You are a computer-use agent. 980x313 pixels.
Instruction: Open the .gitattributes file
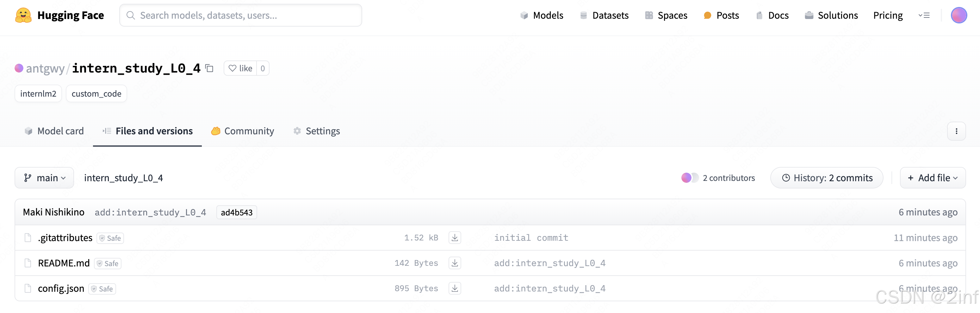(x=65, y=238)
